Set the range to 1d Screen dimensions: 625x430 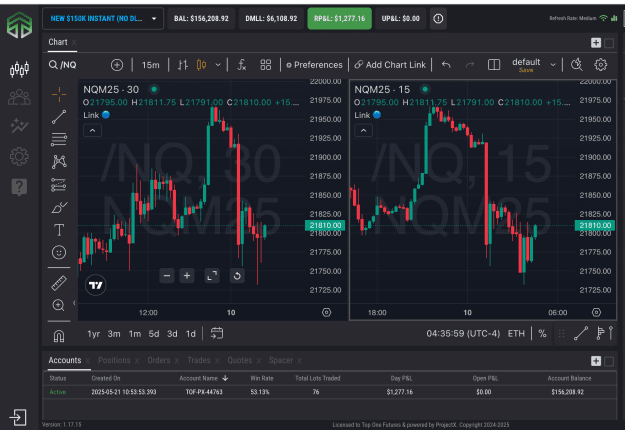coord(191,334)
